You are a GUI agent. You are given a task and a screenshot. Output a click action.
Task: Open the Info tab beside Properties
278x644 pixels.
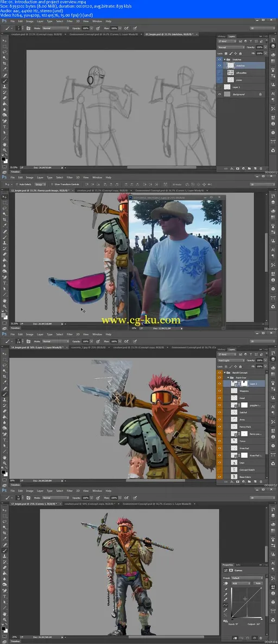[x=238, y=565]
